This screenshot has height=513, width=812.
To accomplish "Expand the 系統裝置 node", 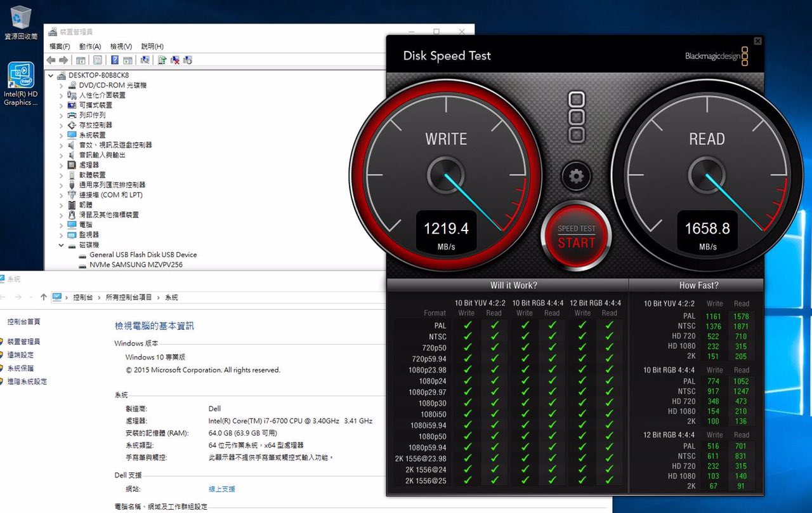I will (x=62, y=135).
